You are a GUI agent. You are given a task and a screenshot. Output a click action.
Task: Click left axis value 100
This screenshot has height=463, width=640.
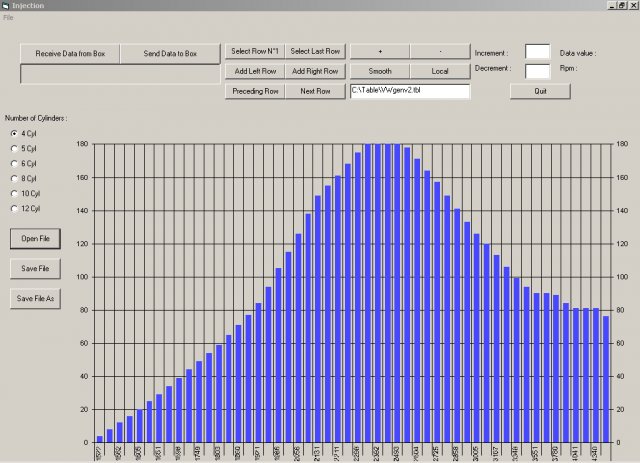[82, 277]
